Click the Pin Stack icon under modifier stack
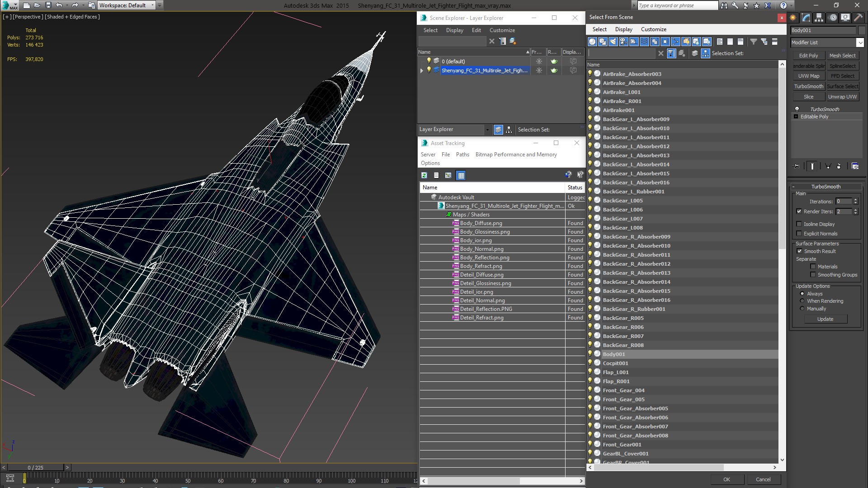Viewport: 868px width, 488px height. click(797, 166)
